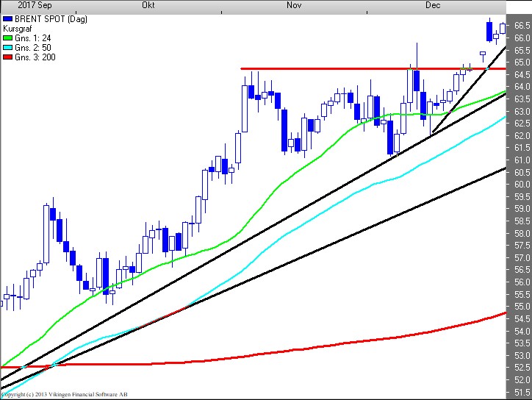Click the 64.5 price axis label
Image resolution: width=532 pixels, height=400 pixels.
(x=522, y=74)
